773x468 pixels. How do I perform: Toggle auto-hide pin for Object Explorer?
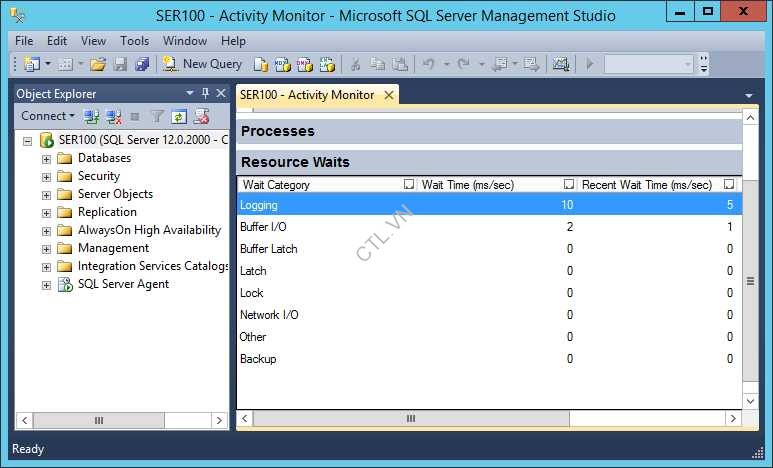click(206, 93)
